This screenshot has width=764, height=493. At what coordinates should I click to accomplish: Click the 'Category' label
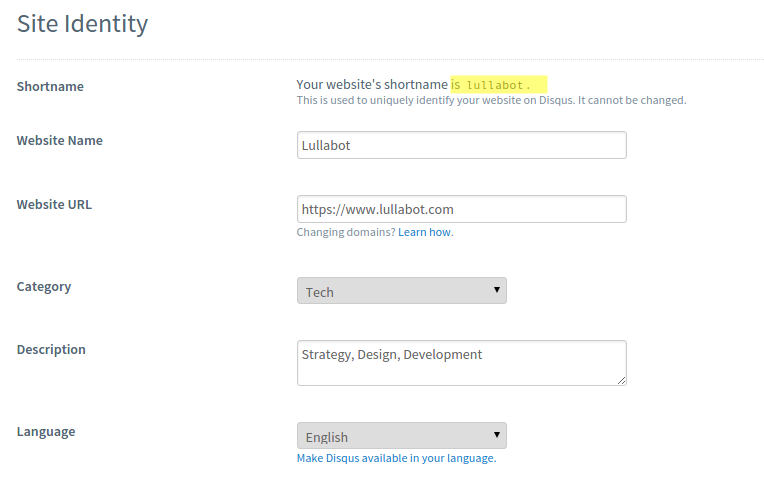[44, 286]
